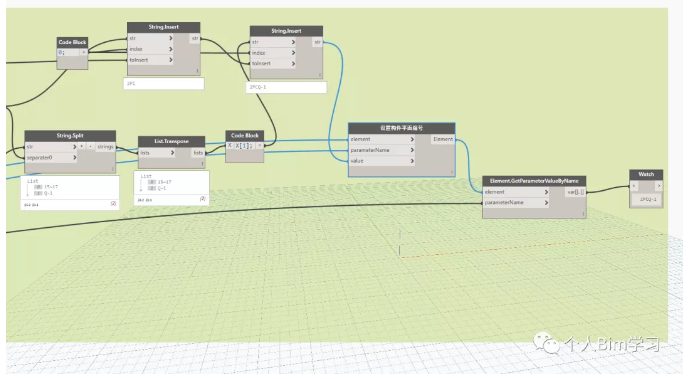Click the 15~17 item in String.Split preview
The image size is (688, 379).
[x=47, y=187]
